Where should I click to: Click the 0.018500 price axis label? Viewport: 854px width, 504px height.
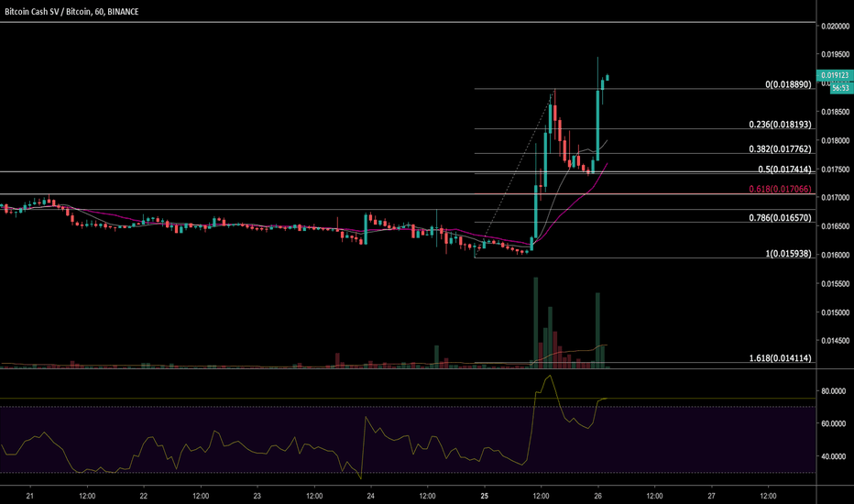coord(836,112)
